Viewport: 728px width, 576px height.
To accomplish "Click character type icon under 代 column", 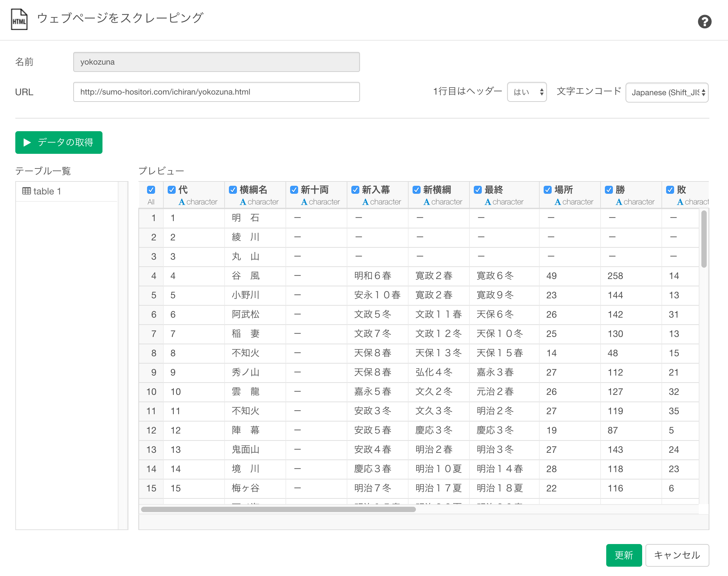I will [182, 202].
